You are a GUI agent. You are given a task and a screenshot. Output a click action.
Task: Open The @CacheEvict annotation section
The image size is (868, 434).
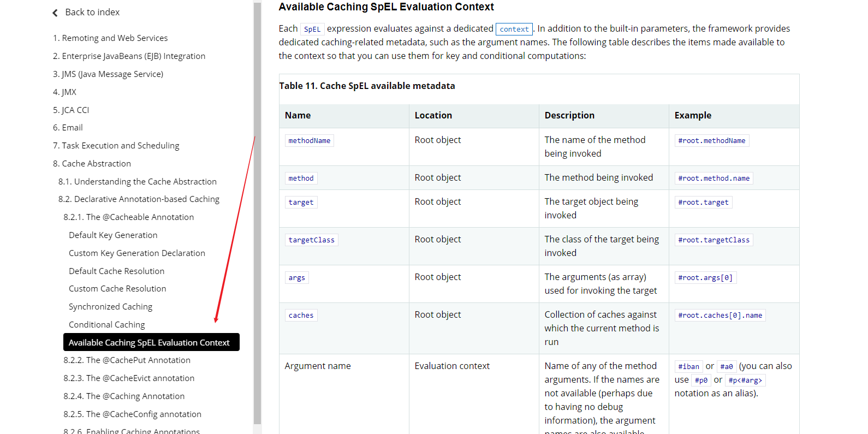[129, 378]
